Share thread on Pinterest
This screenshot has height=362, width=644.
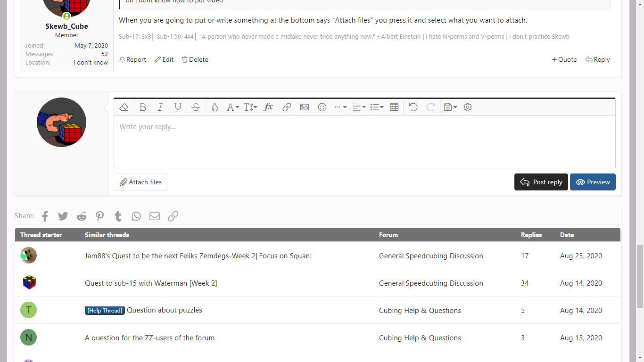[100, 216]
